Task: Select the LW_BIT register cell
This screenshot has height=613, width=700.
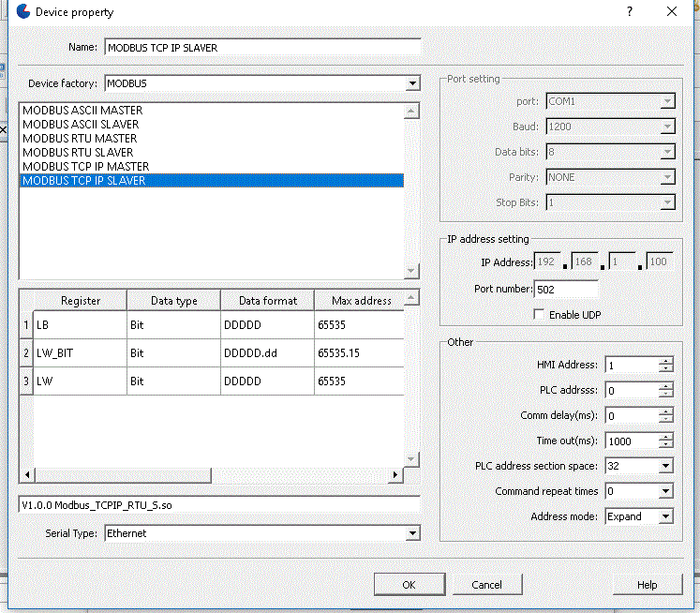Action: [x=81, y=352]
